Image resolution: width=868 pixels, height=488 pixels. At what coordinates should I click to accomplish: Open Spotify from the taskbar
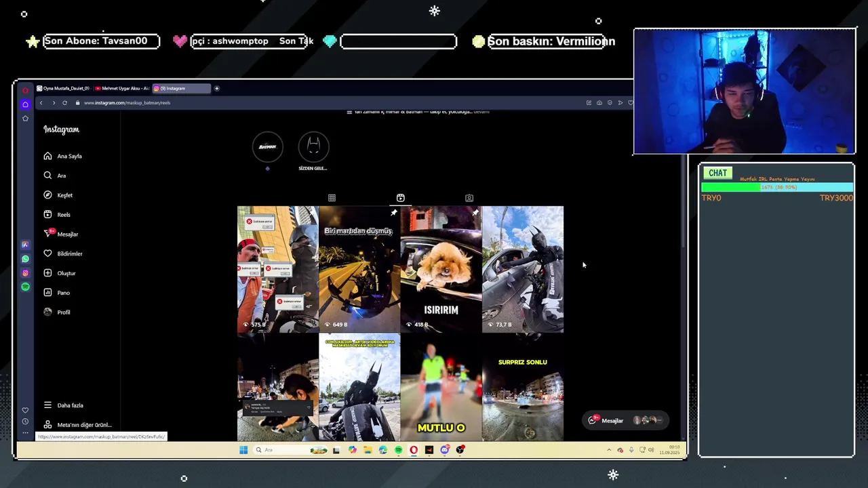pyautogui.click(x=398, y=450)
